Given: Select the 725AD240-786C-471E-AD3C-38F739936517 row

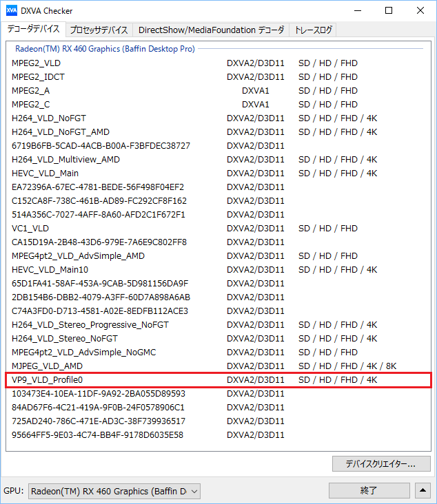Looking at the screenshot, I should (x=218, y=421).
